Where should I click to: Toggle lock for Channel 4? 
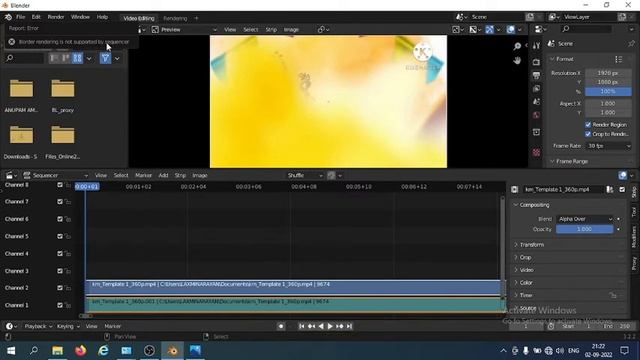pyautogui.click(x=68, y=254)
